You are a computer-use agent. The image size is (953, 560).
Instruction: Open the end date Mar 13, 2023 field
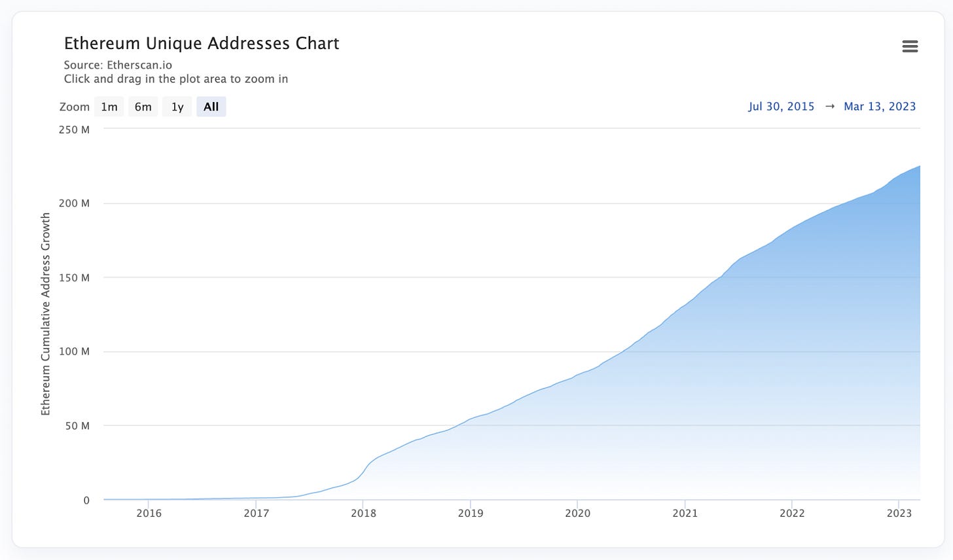(x=880, y=106)
